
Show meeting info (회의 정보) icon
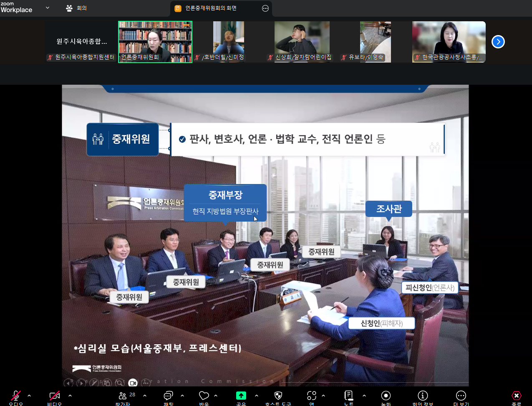coord(423,396)
